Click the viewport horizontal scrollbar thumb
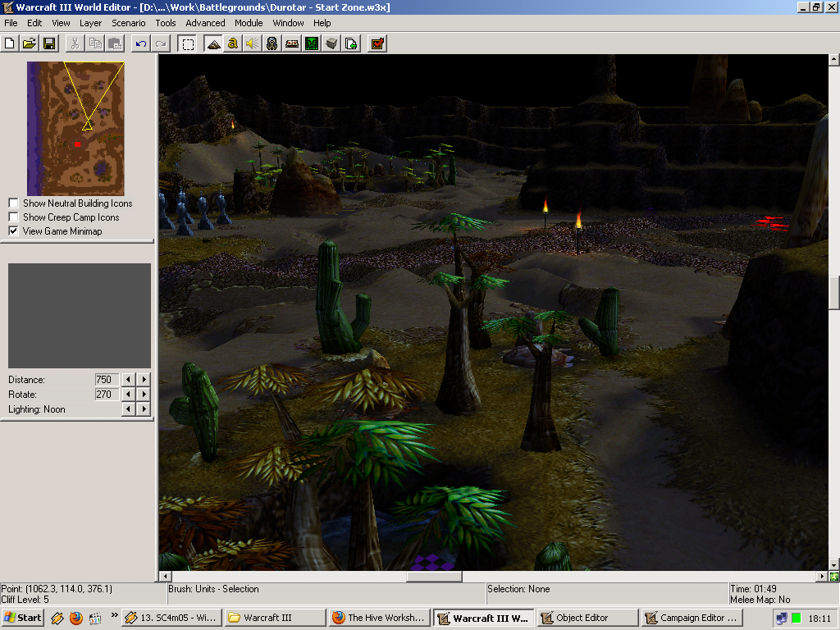 click(x=435, y=577)
